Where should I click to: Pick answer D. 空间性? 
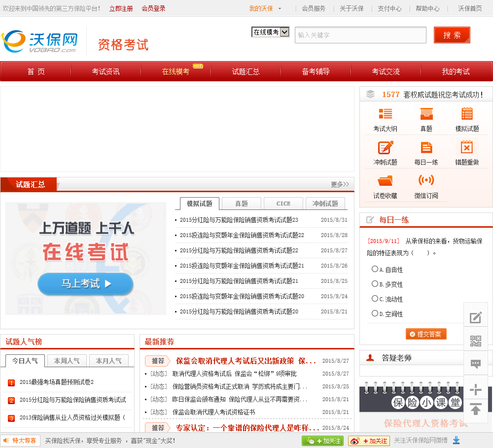click(375, 313)
